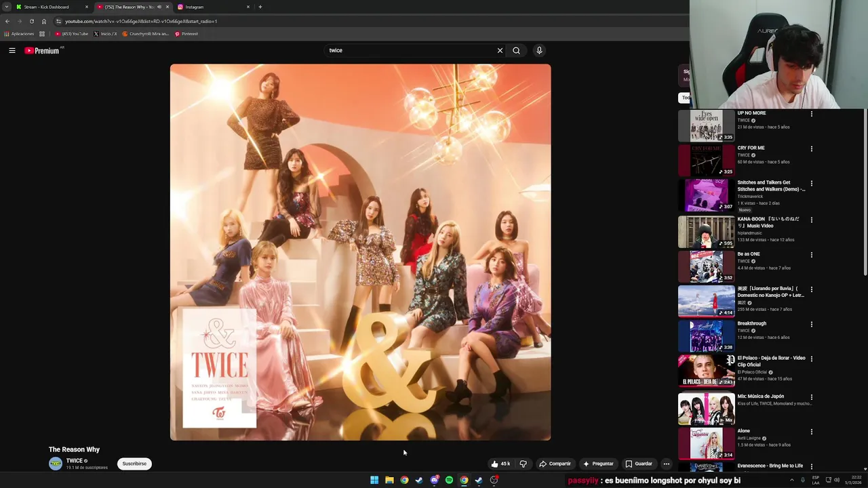
Task: Open the YouTube guide hamburger menu
Action: tap(12, 50)
